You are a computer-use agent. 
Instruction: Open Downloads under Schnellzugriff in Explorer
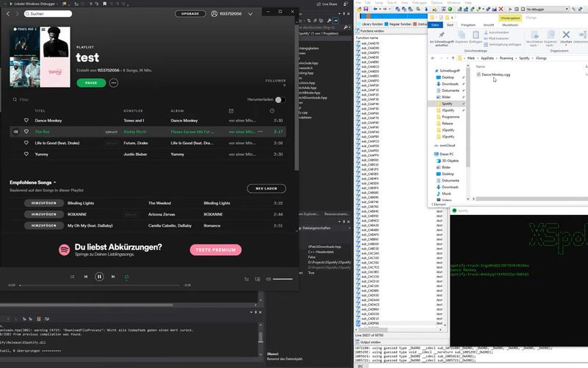click(450, 84)
